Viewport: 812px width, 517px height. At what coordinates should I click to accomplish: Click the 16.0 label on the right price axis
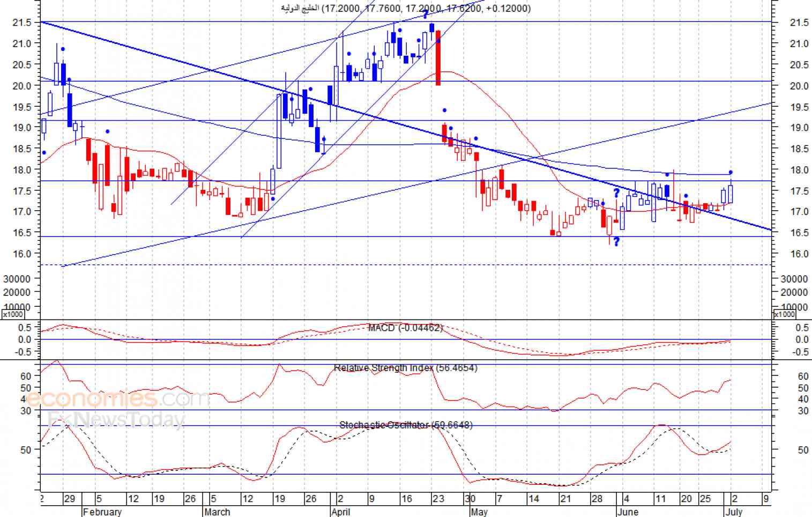pyautogui.click(x=799, y=254)
